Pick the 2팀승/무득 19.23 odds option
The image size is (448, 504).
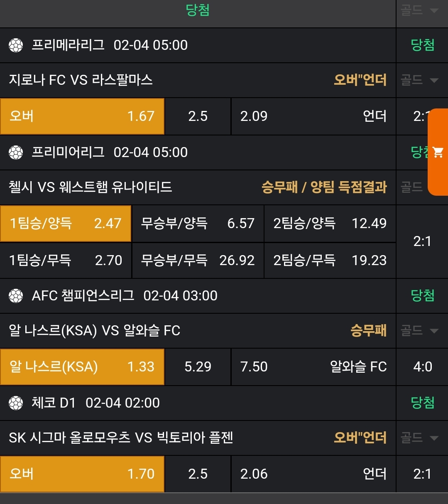330,261
